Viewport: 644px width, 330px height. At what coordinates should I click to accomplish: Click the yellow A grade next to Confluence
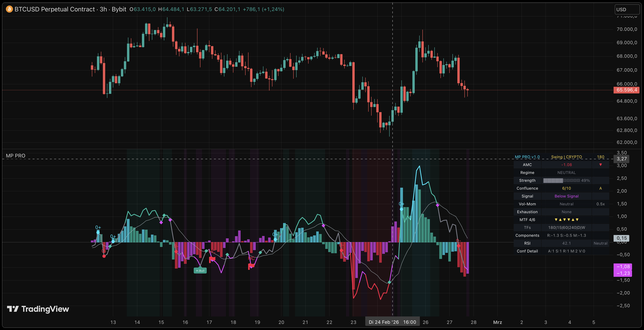pyautogui.click(x=600, y=188)
